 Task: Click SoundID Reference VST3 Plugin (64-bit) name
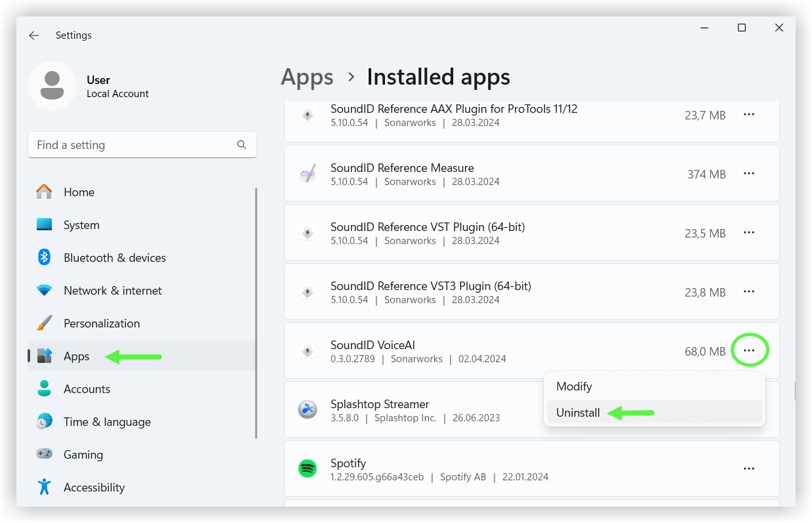point(431,286)
